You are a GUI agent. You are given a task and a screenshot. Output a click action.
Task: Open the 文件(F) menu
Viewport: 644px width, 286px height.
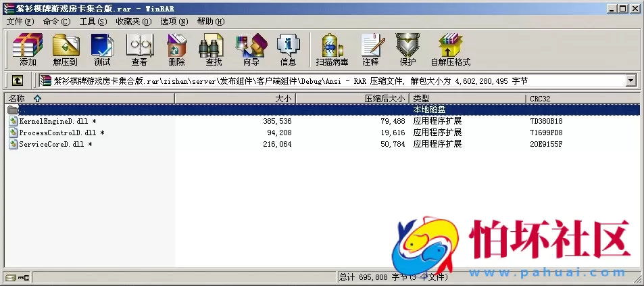coord(20,22)
